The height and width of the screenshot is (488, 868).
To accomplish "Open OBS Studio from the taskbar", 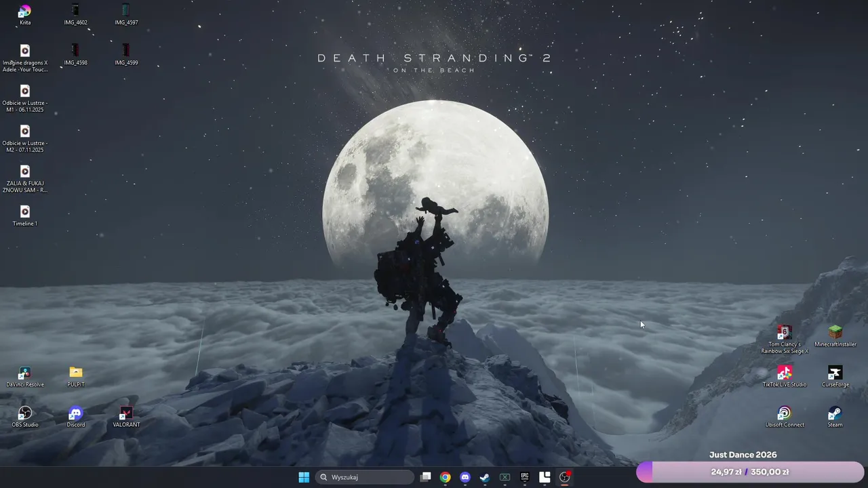I will (564, 477).
